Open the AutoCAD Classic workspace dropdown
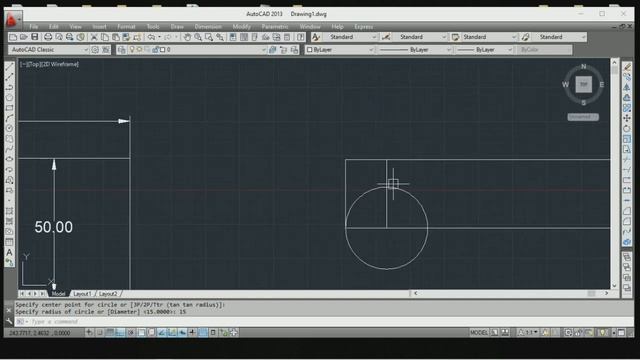Viewport: 640px width, 360px height. click(x=48, y=50)
